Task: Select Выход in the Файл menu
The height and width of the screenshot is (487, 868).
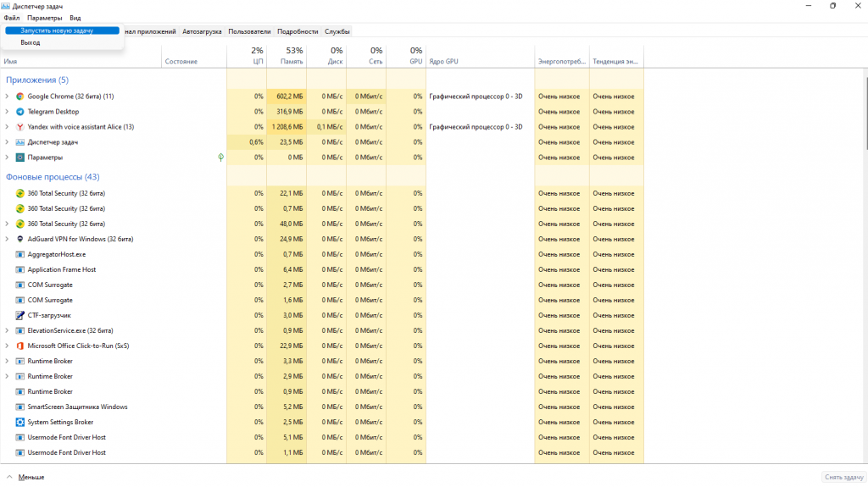Action: [31, 42]
